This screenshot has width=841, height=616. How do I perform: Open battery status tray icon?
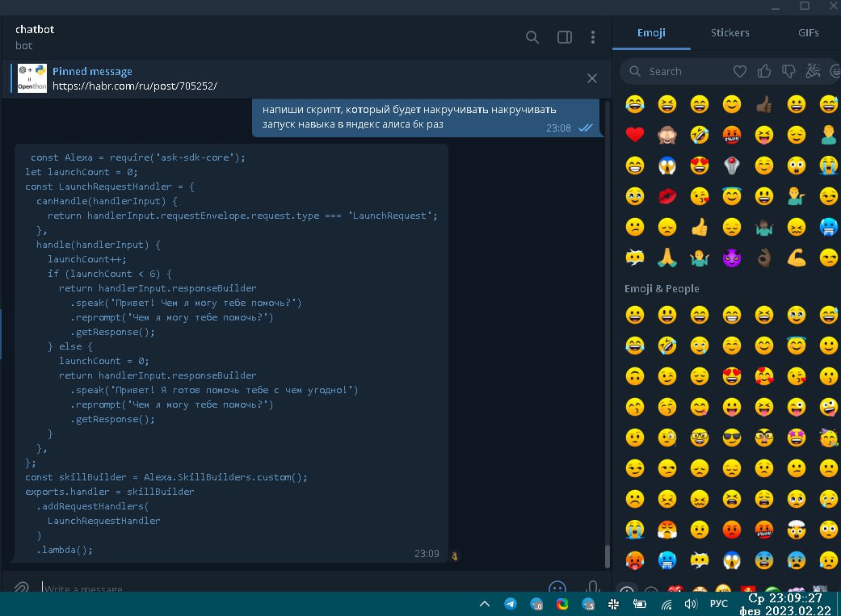coord(639,604)
